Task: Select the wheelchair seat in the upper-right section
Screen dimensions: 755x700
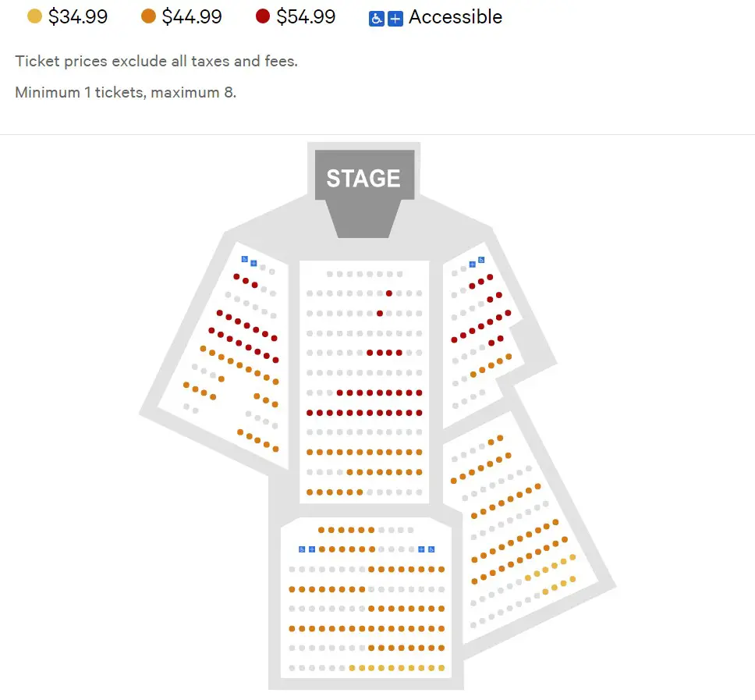Action: pyautogui.click(x=481, y=260)
